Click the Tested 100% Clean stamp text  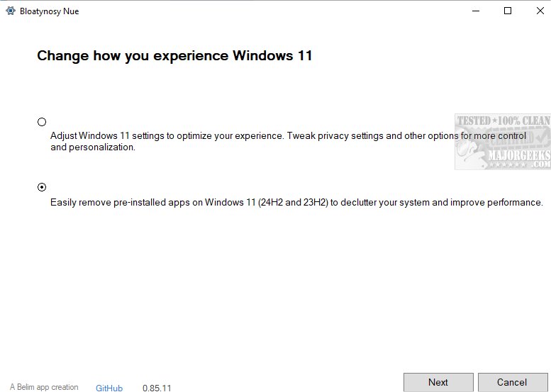pos(503,121)
